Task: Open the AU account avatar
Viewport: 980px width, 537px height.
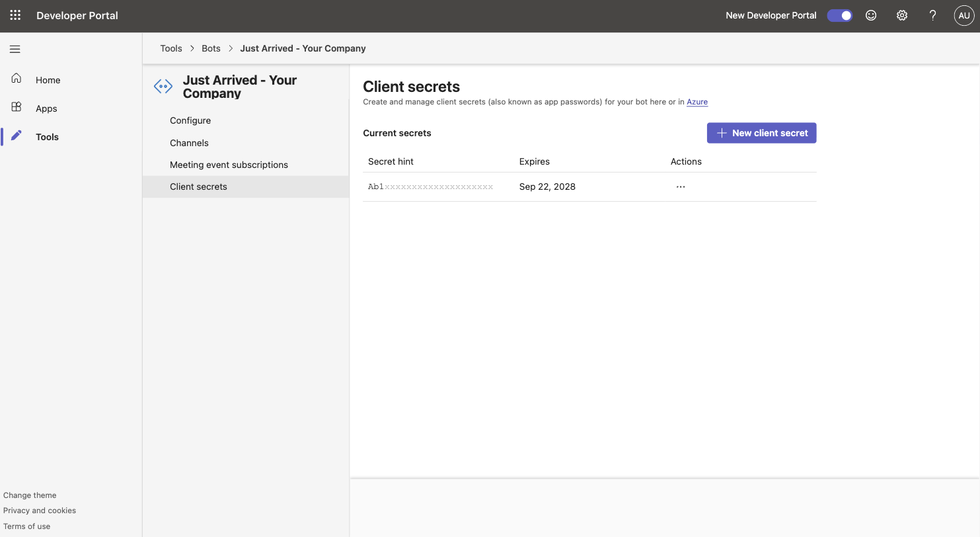Action: (964, 15)
